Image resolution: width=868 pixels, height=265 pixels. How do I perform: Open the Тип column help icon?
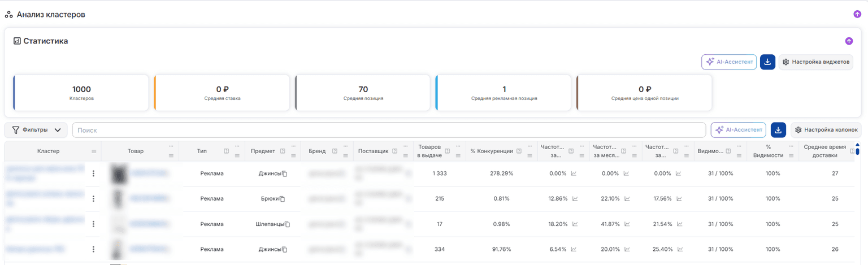[226, 151]
